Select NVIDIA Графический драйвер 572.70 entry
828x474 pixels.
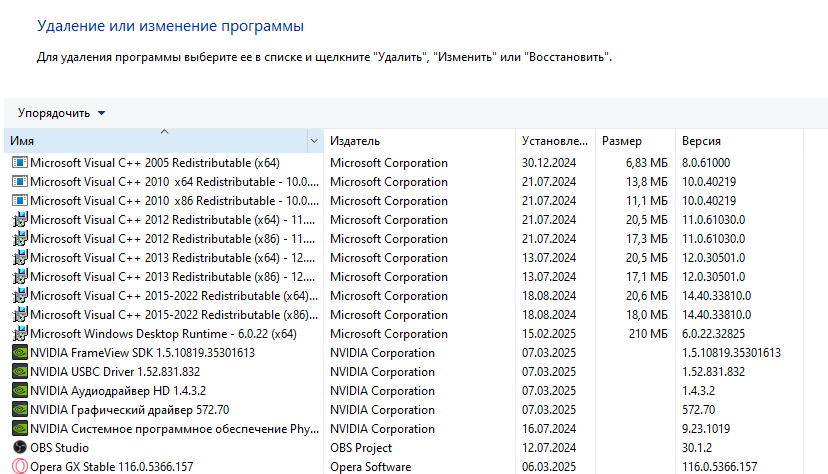pos(129,410)
